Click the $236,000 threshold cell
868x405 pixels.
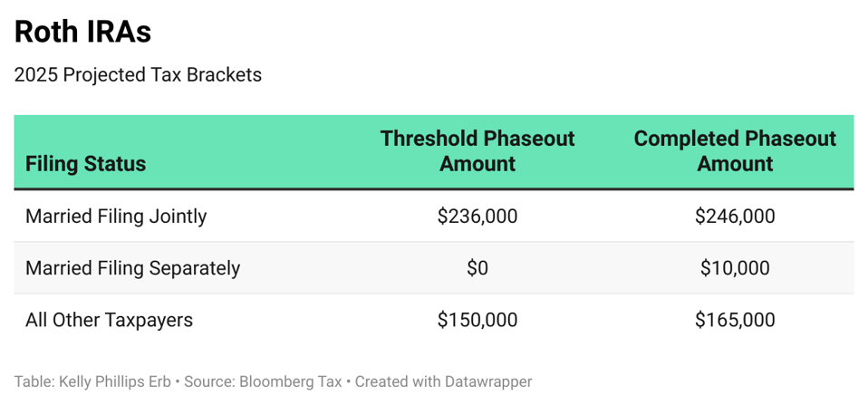pos(477,217)
